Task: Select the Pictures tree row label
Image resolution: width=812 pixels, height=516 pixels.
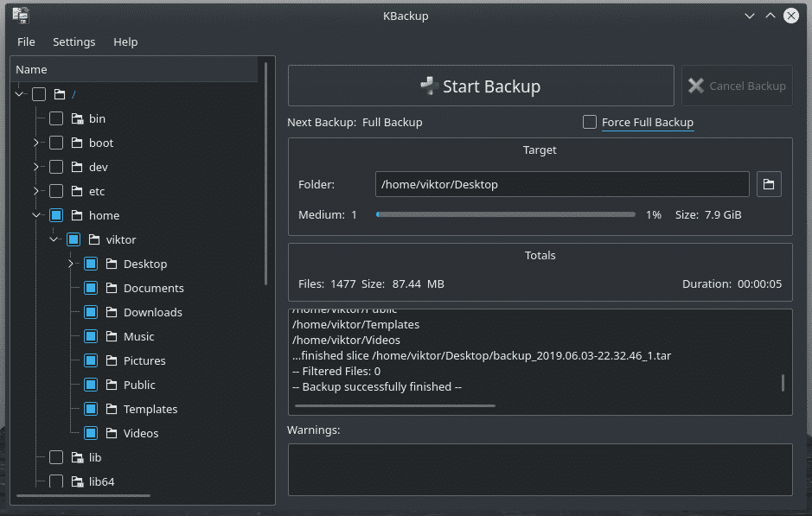Action: coord(144,360)
